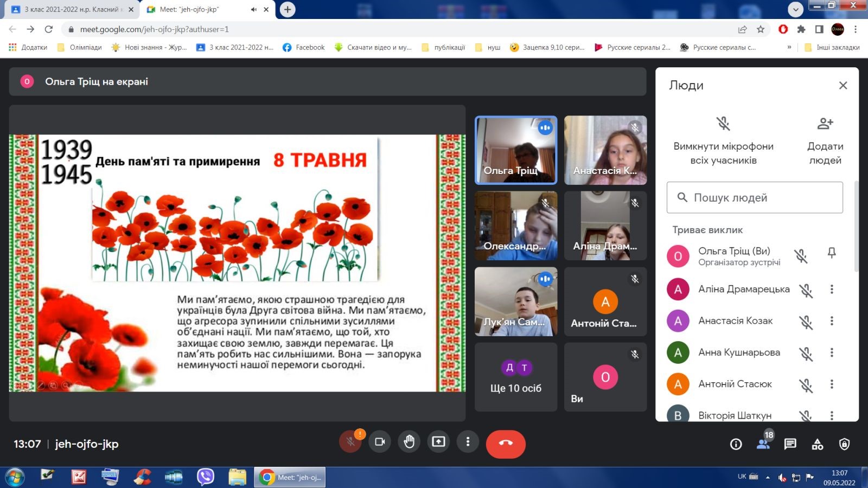Open the activities icon
Viewport: 868px width, 488px height.
pos(817,444)
